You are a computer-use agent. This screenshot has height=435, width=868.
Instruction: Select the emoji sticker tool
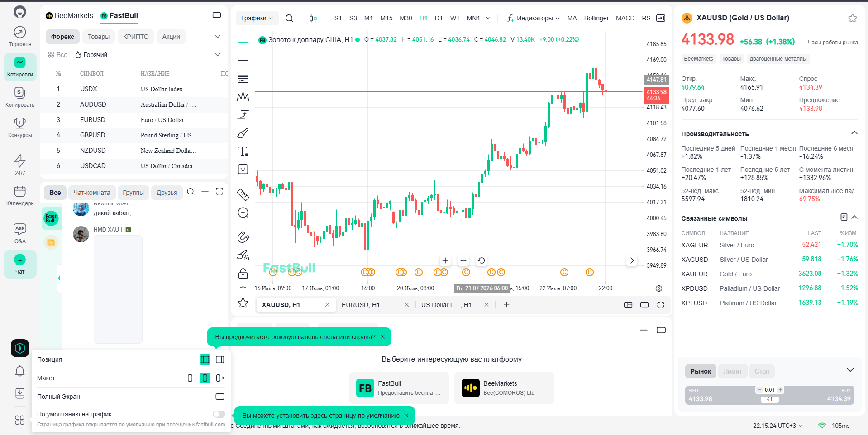tap(243, 169)
